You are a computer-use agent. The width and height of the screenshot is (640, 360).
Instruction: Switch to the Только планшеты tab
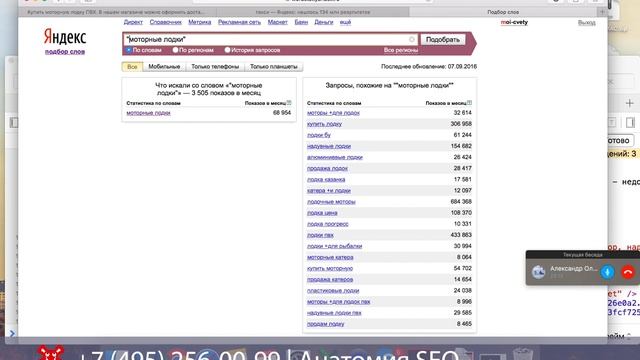tap(273, 67)
